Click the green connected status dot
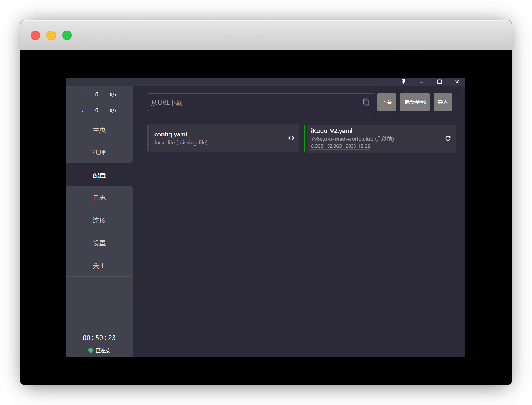Screen dimensions: 532x405 (x=91, y=350)
